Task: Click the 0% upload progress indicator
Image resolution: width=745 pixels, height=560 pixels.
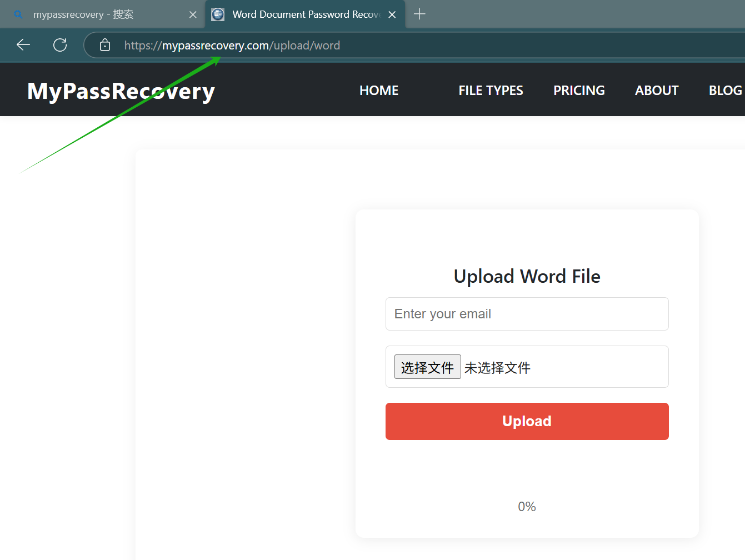Action: click(x=527, y=506)
